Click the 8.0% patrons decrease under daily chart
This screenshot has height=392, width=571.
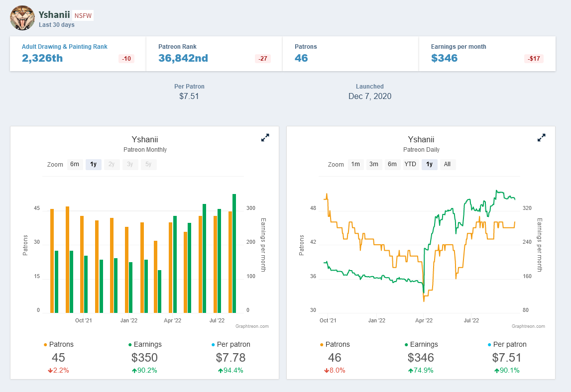pos(335,371)
